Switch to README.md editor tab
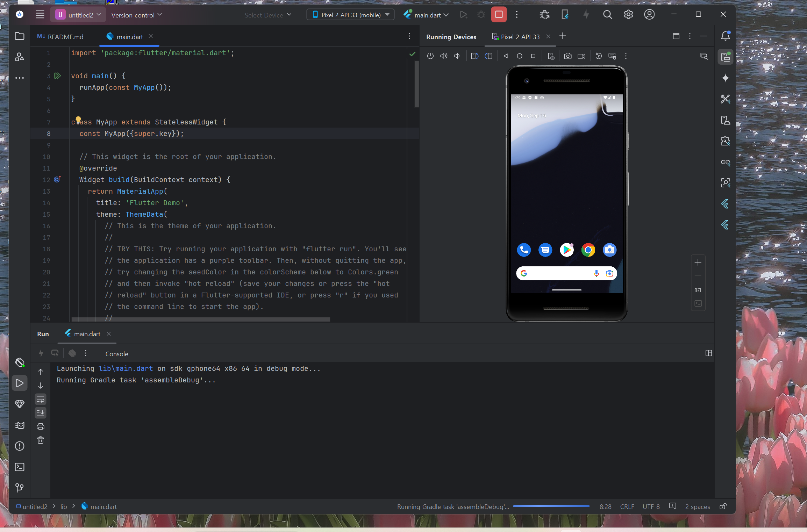Image resolution: width=807 pixels, height=532 pixels. (x=60, y=37)
